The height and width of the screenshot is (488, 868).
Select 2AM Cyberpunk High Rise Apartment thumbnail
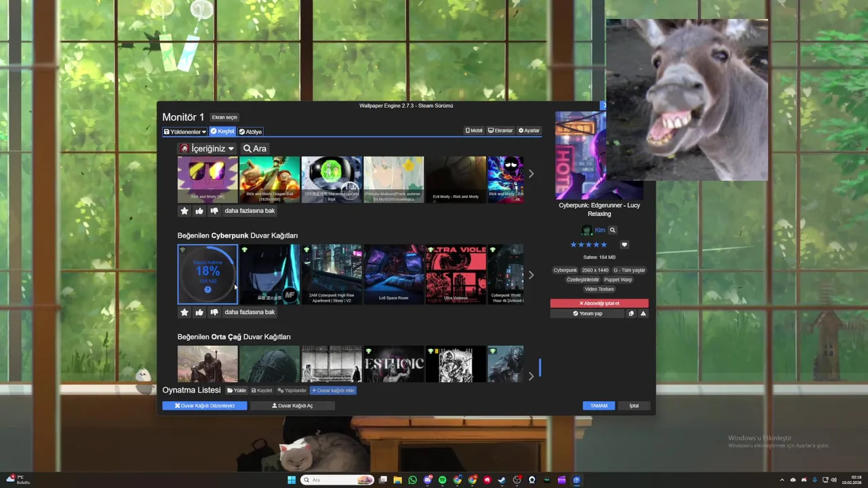(332, 274)
